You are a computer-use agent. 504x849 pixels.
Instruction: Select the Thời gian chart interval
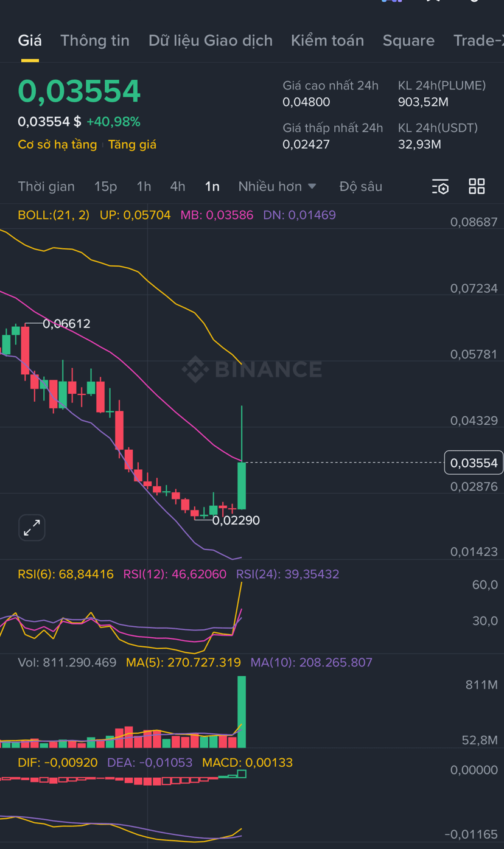(x=46, y=186)
